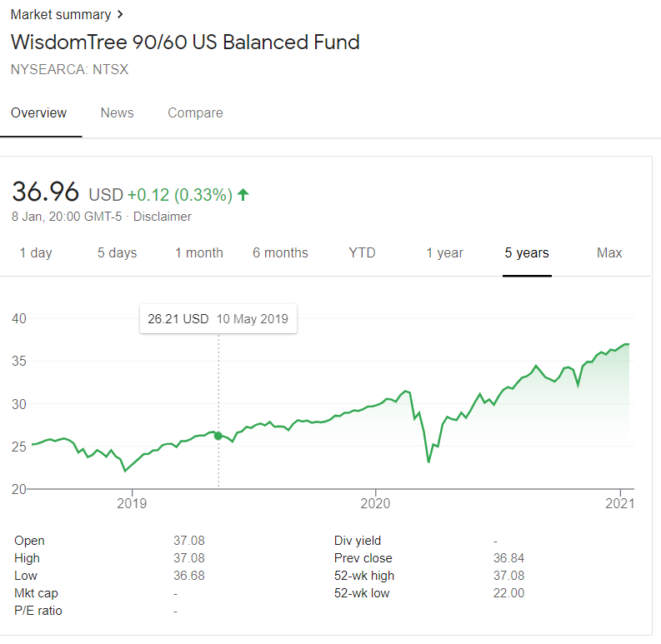The width and height of the screenshot is (661, 644).
Task: Select the Overview tab
Action: click(x=39, y=113)
